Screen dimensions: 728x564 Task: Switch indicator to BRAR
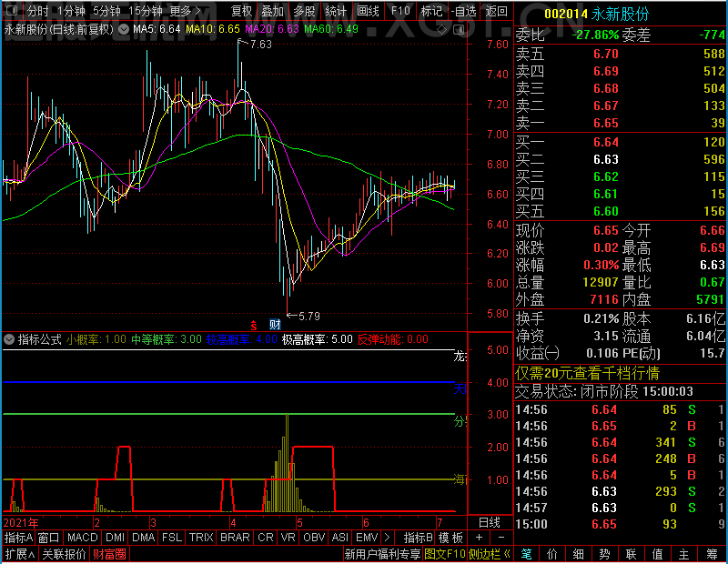235,538
